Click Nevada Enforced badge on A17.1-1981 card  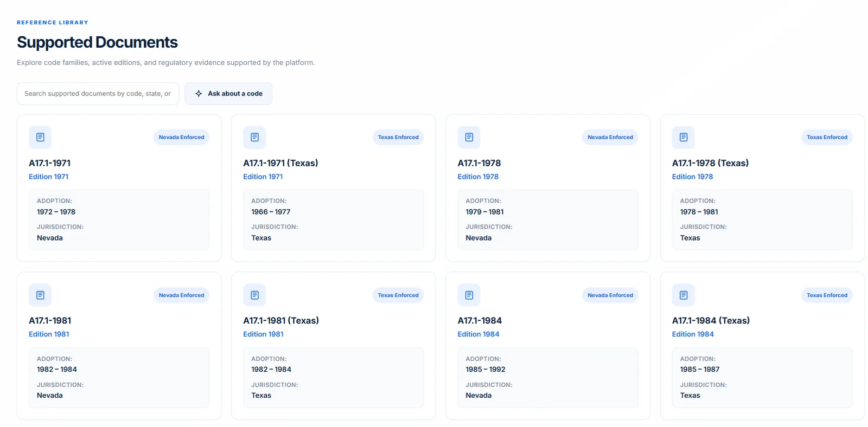(181, 295)
